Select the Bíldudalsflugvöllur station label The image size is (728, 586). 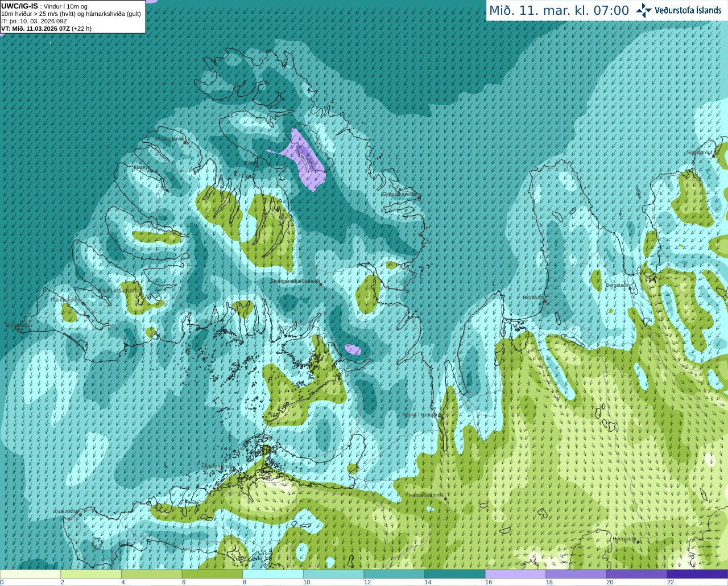[118, 290]
